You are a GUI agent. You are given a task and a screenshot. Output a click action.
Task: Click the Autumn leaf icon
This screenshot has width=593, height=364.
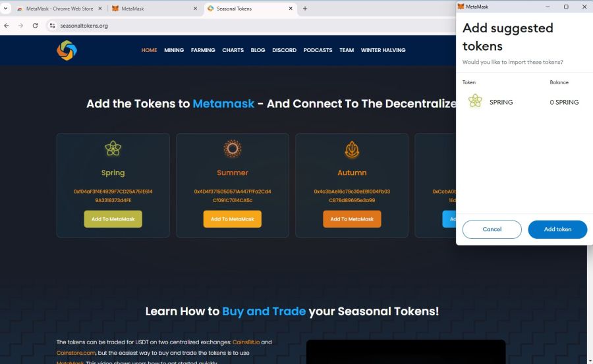(x=352, y=149)
